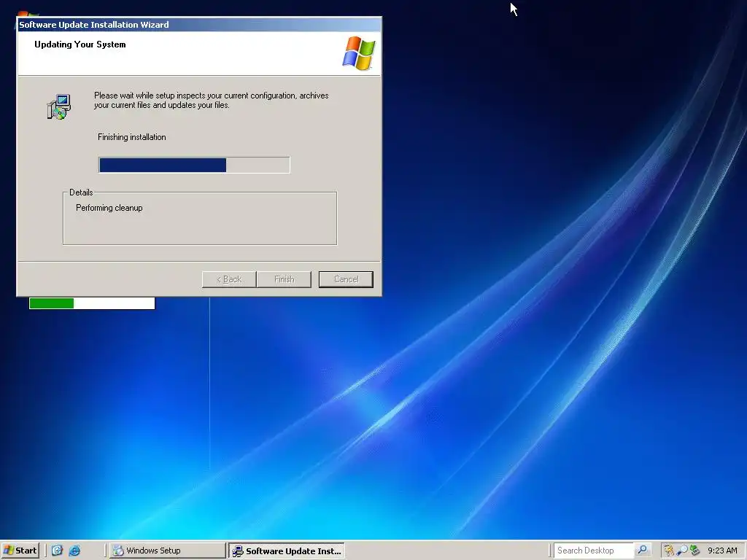Click the computer update tray icon
This screenshot has width=747, height=560.
pyautogui.click(x=694, y=551)
